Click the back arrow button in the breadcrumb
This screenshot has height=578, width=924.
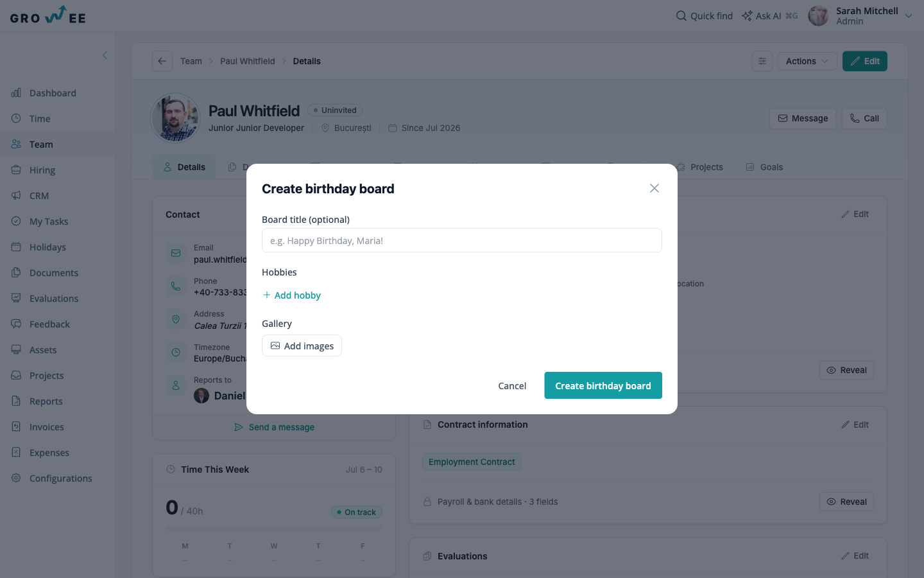coord(162,61)
